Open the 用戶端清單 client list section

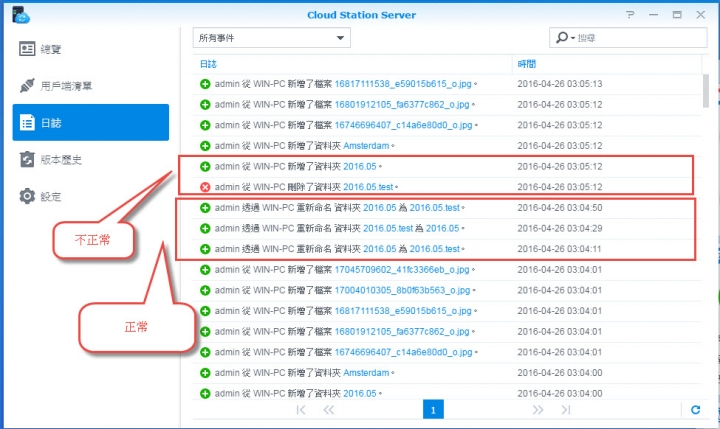(91, 86)
